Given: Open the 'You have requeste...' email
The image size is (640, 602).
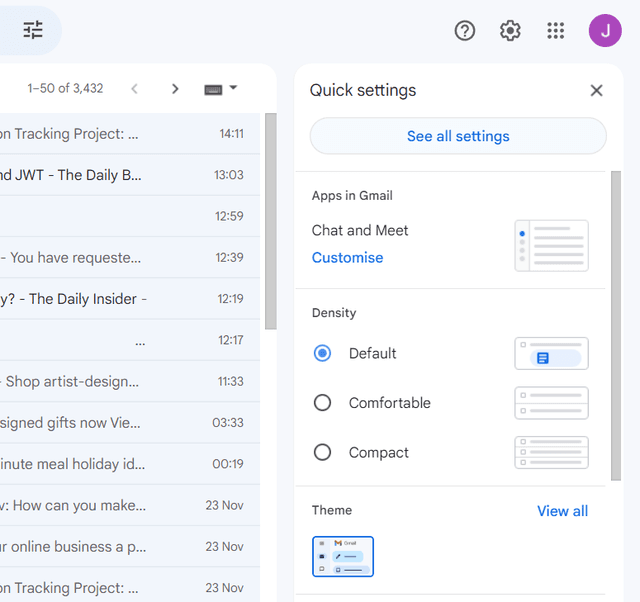Looking at the screenshot, I should (x=130, y=258).
